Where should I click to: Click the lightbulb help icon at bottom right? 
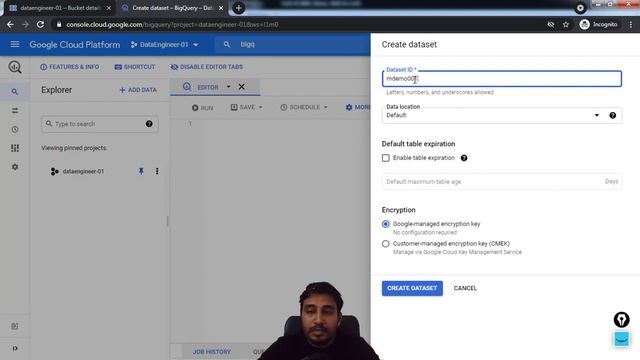pyautogui.click(x=621, y=320)
